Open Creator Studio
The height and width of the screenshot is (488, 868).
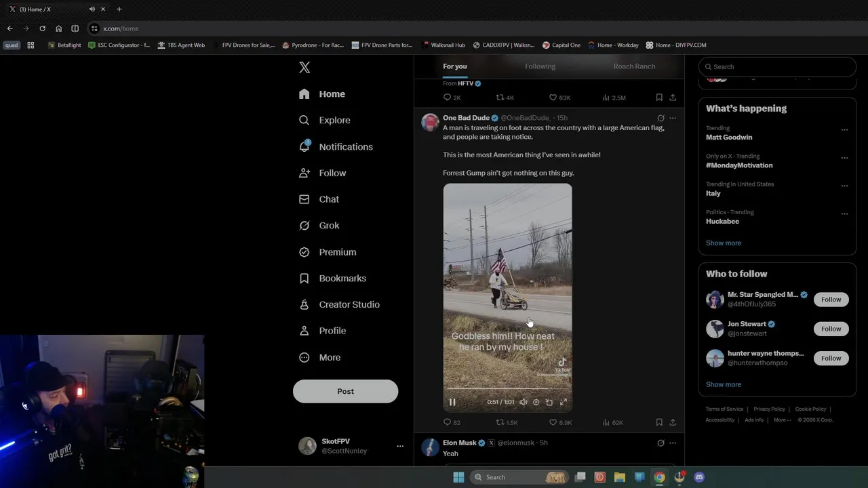(x=339, y=304)
